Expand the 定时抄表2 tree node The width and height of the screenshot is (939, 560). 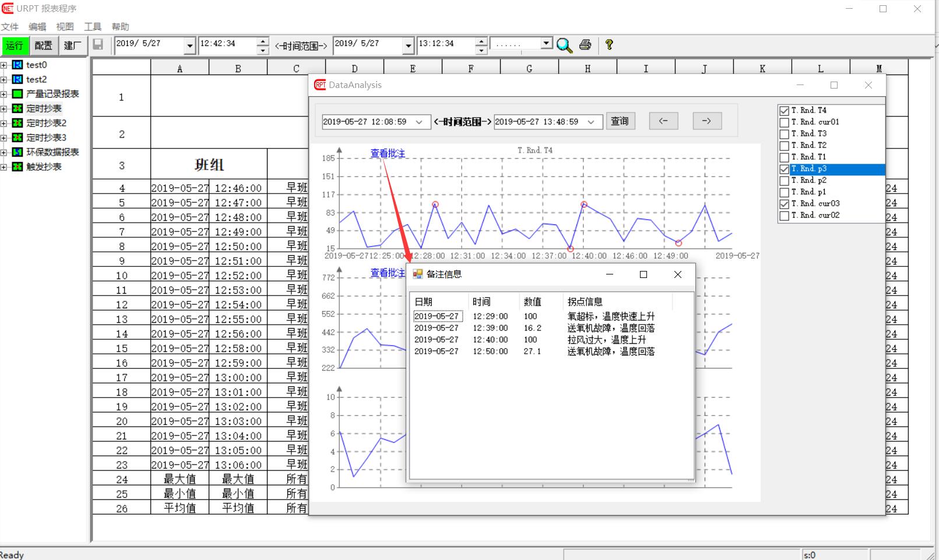(x=4, y=123)
